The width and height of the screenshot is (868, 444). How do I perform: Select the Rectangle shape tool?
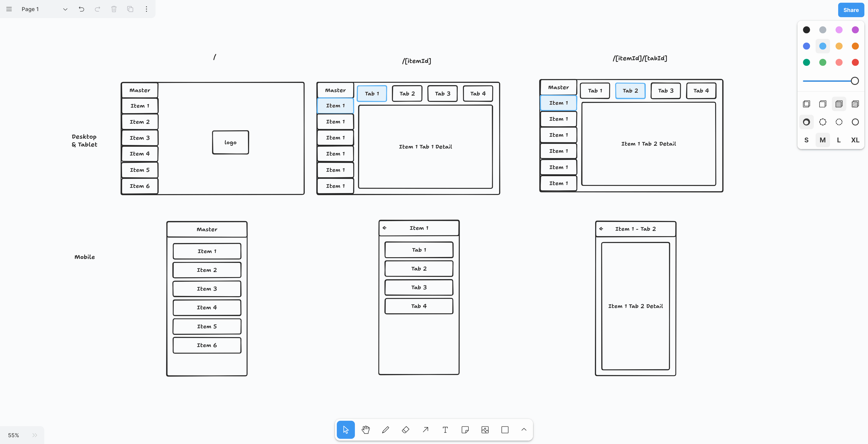(505, 430)
